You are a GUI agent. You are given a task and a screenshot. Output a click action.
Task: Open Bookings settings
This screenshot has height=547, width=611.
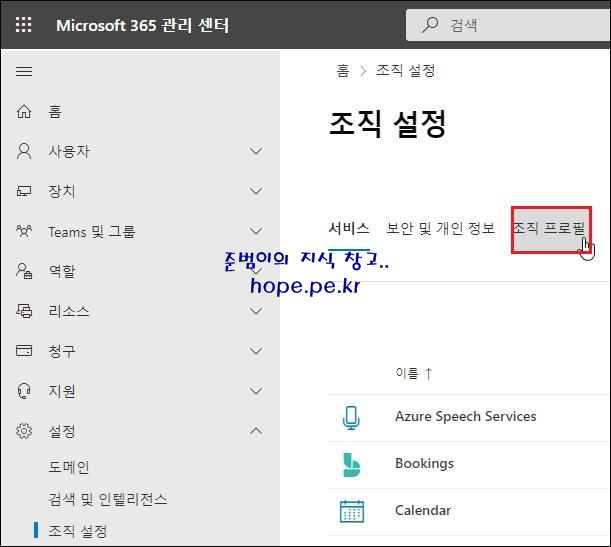(x=424, y=464)
